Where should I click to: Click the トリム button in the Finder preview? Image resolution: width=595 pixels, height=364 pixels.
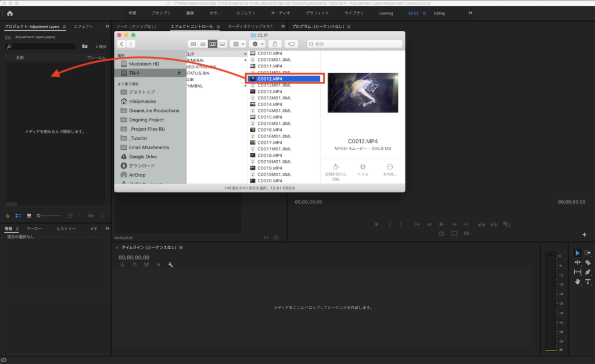pos(363,168)
